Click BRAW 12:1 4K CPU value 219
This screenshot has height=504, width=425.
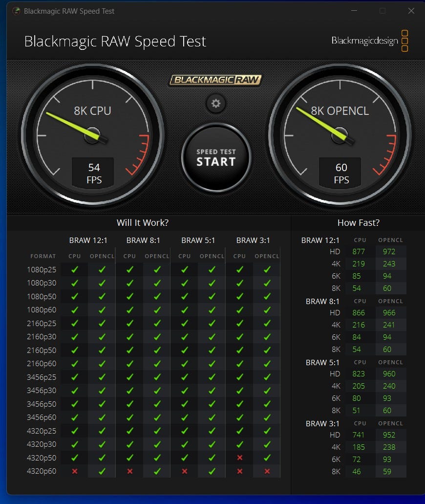359,264
